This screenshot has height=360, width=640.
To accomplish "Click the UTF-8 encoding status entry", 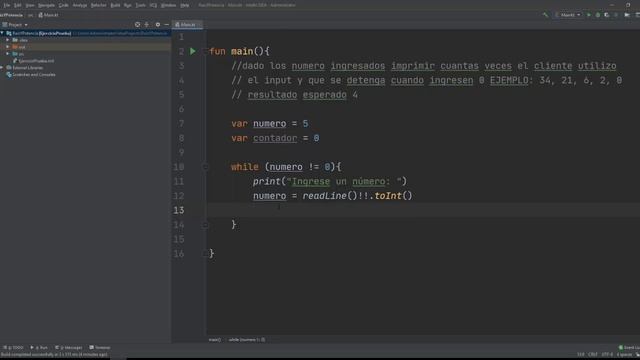I will pyautogui.click(x=607, y=355).
